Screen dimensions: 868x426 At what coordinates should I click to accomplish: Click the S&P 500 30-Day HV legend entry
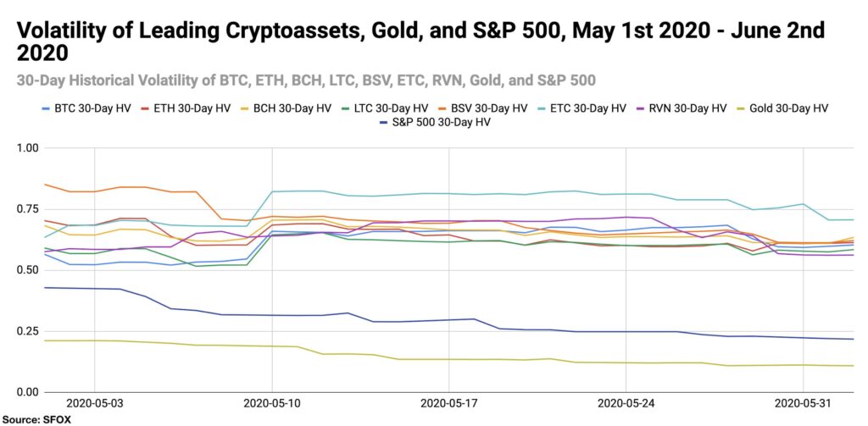click(x=433, y=123)
